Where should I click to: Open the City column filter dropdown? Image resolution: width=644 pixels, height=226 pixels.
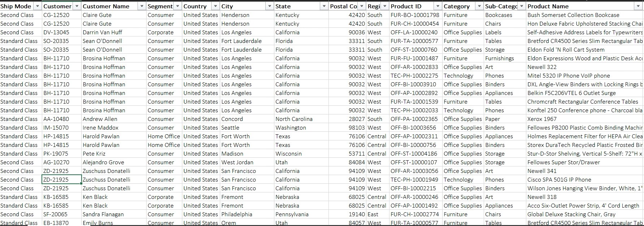point(269,6)
